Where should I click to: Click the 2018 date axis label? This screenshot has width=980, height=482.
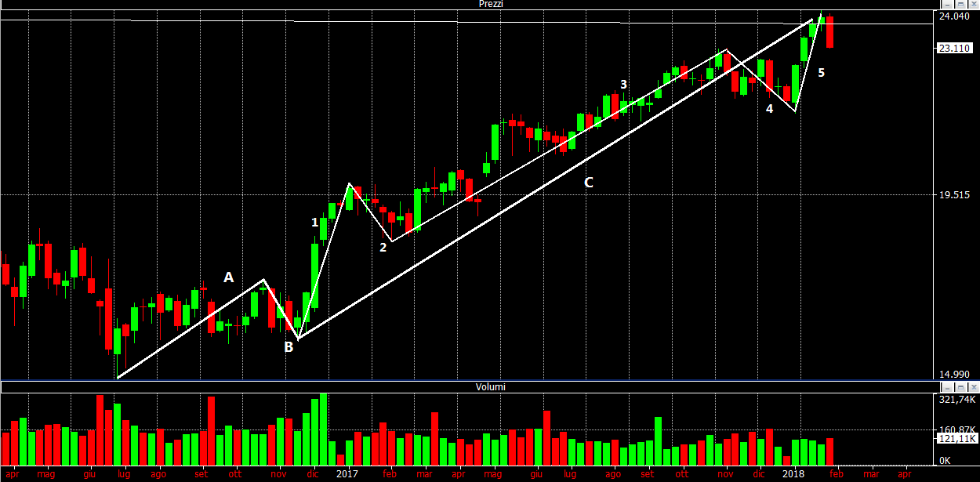tap(793, 473)
